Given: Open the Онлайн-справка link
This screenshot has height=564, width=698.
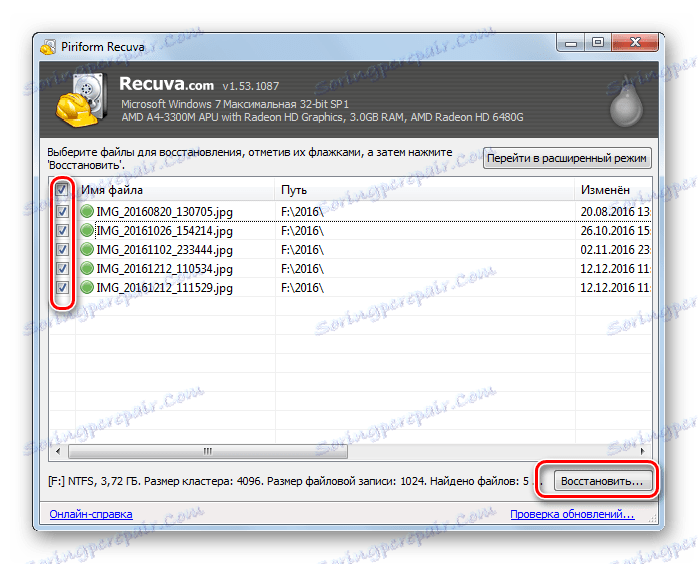Looking at the screenshot, I should (91, 514).
